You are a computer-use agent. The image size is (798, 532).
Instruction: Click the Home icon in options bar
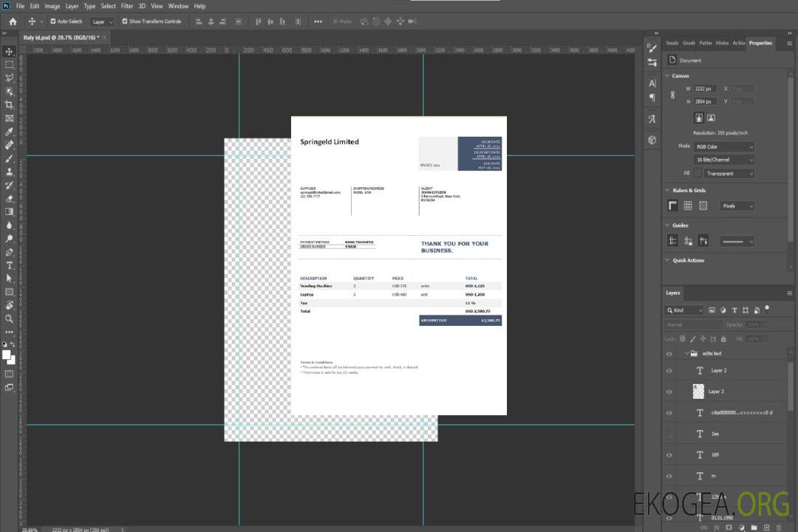pyautogui.click(x=13, y=21)
